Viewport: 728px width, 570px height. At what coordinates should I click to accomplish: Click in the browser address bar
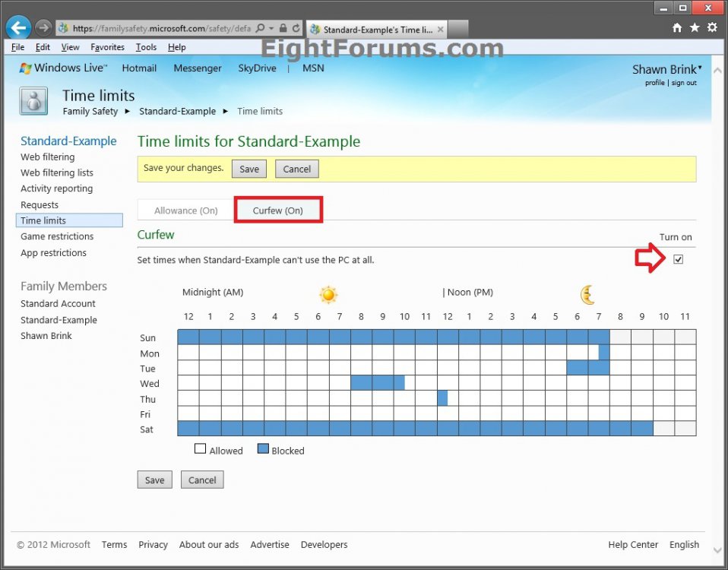click(x=162, y=28)
